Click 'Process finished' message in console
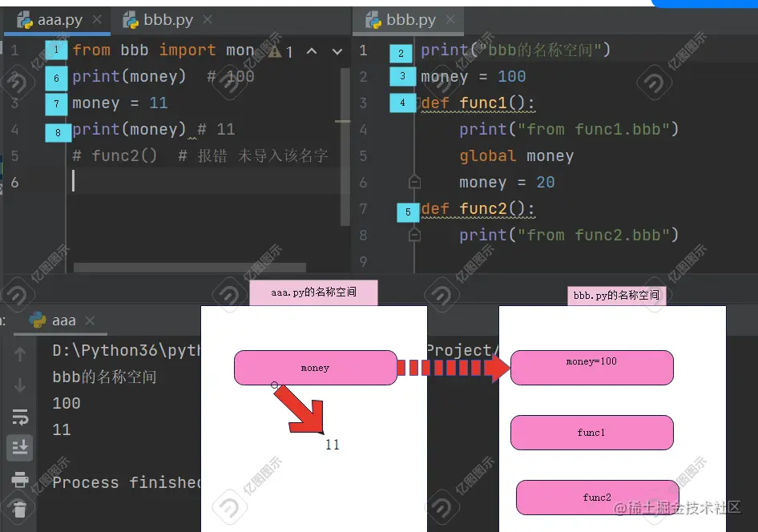 pyautogui.click(x=127, y=482)
